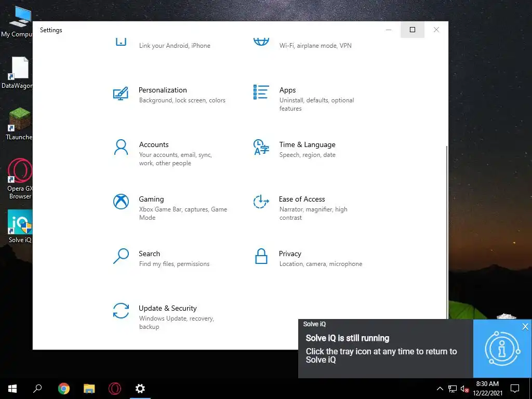Click the Network globe icon at top
The image size is (532, 399).
click(261, 42)
